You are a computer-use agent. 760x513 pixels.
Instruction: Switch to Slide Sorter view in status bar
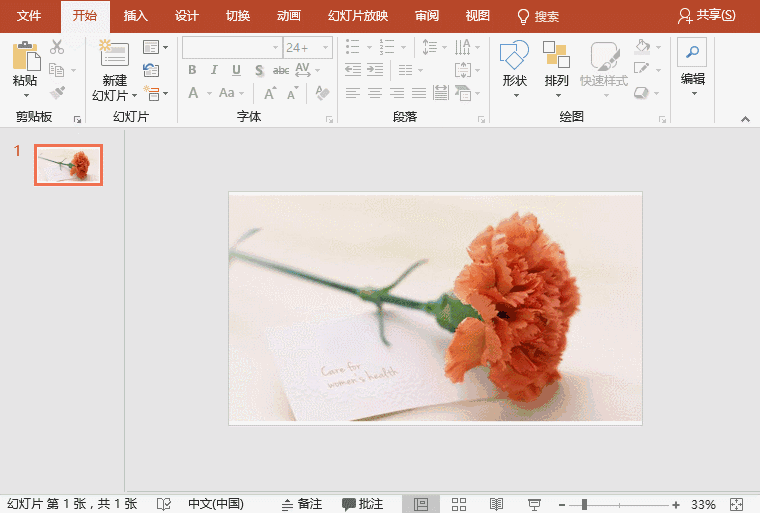(x=459, y=504)
